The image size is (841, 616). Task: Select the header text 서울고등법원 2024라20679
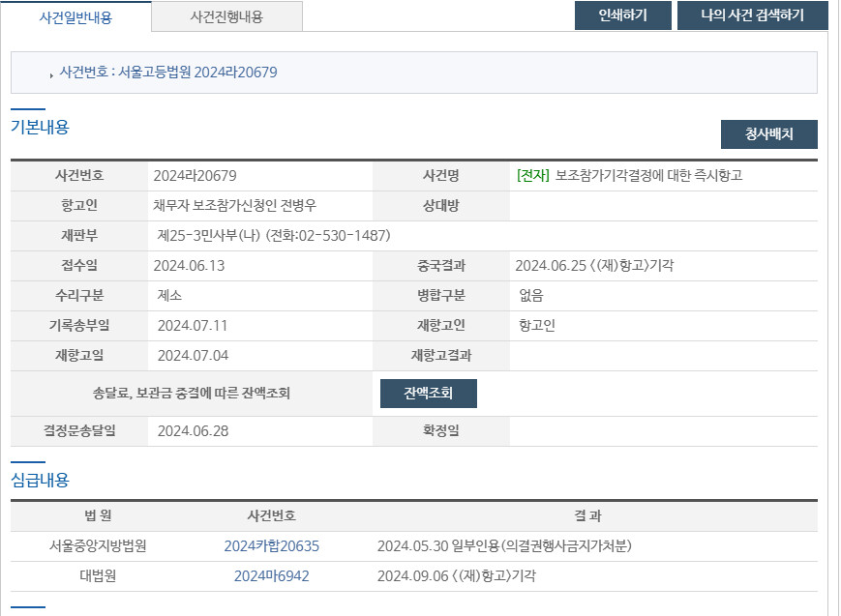[197, 73]
